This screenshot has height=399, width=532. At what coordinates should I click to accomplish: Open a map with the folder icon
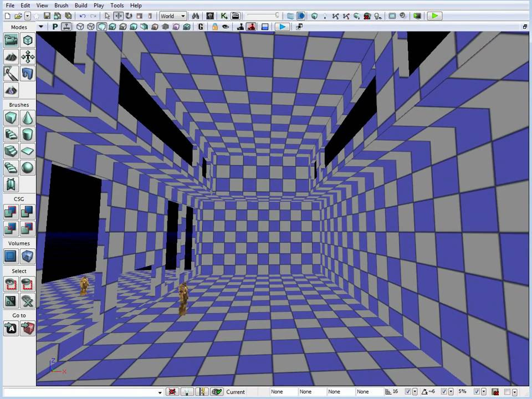point(18,16)
